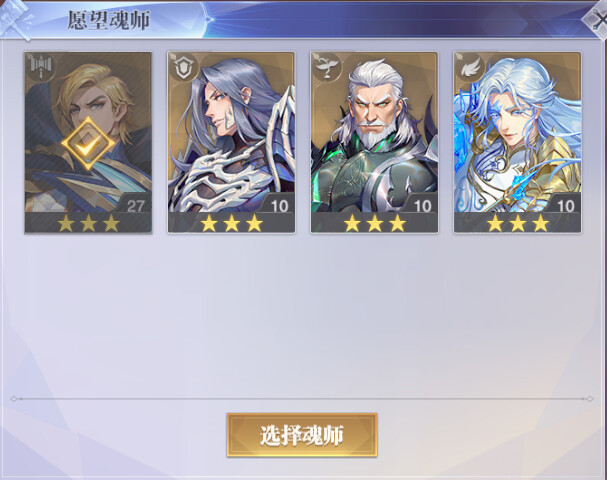Click the plant class icon on third card
Viewport: 607px width, 480px height.
[x=326, y=67]
